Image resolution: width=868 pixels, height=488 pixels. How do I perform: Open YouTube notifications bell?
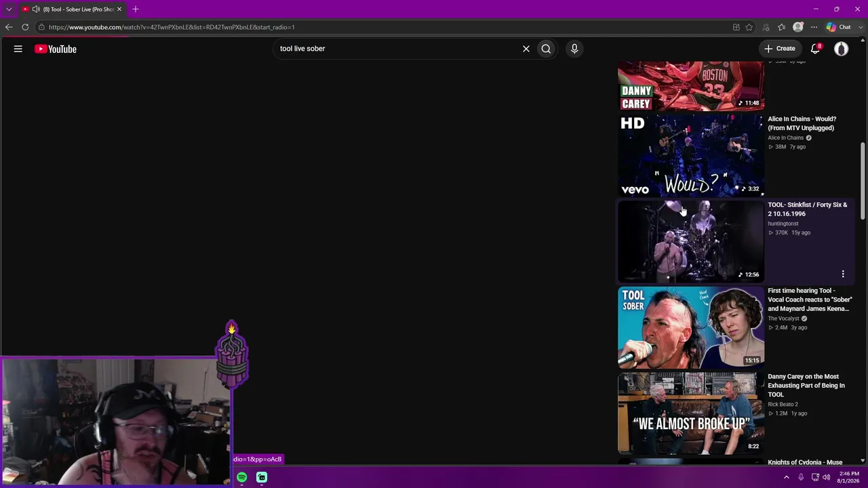click(816, 49)
